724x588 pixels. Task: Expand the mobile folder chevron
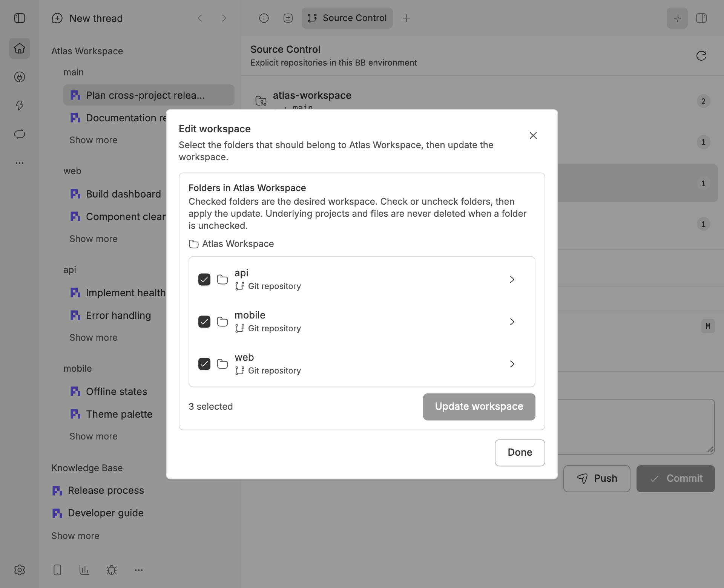512,322
